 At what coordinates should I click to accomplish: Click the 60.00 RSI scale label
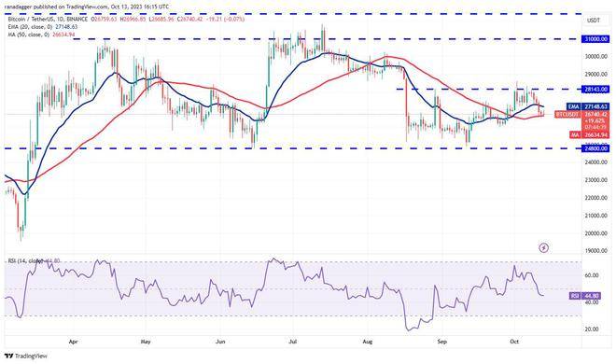click(592, 275)
